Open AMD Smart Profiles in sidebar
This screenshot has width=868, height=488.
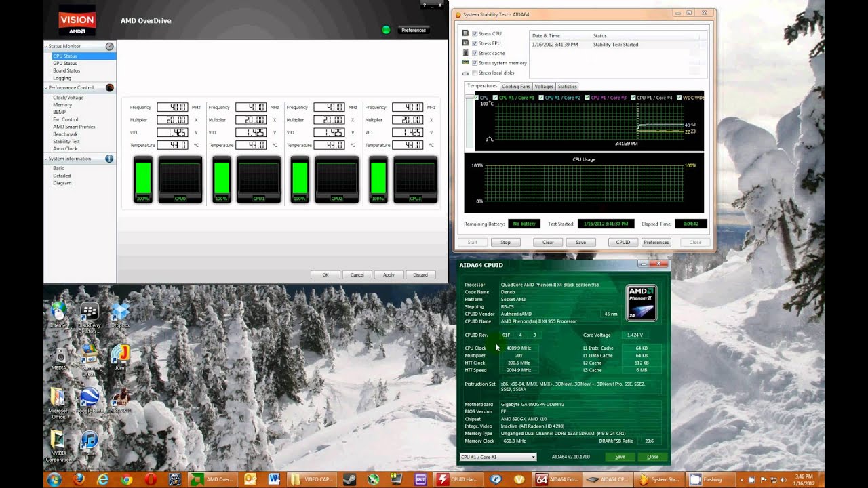point(74,127)
